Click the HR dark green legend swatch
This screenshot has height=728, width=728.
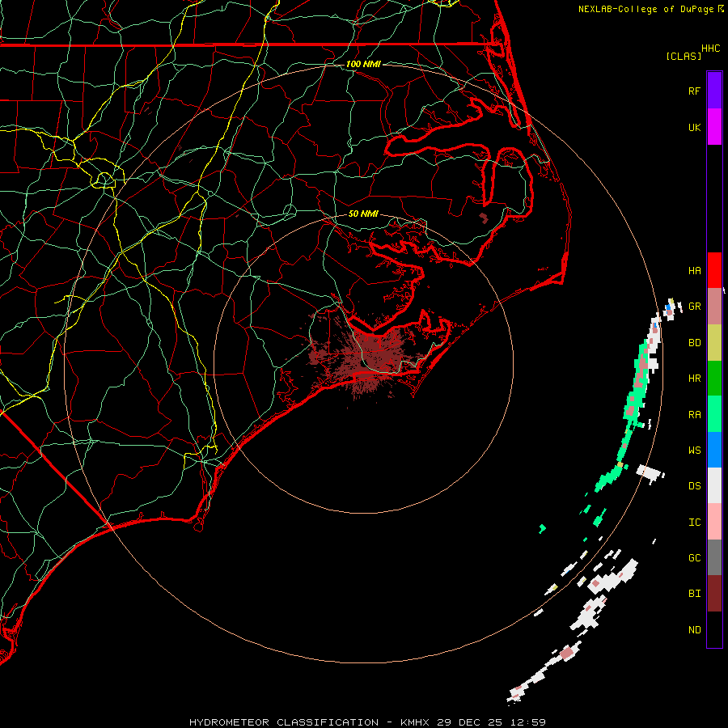(714, 378)
